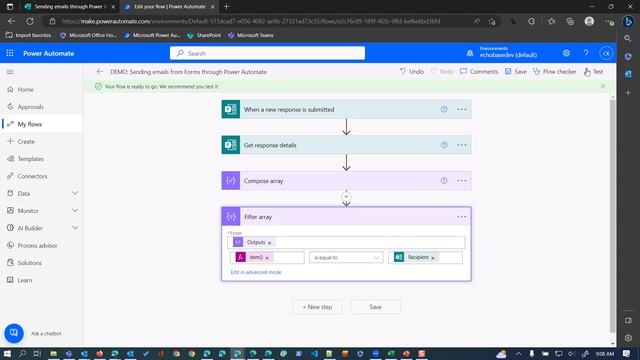Click Test in the flow toolbar
640x360 pixels.
click(x=593, y=71)
